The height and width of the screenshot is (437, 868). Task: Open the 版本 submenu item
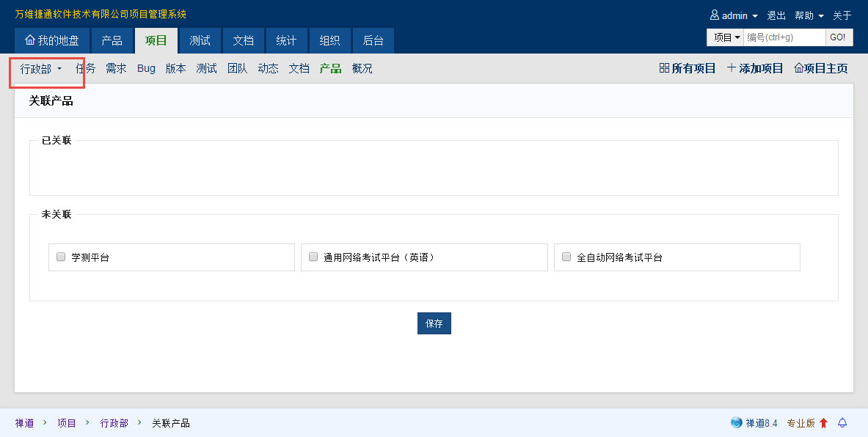175,68
